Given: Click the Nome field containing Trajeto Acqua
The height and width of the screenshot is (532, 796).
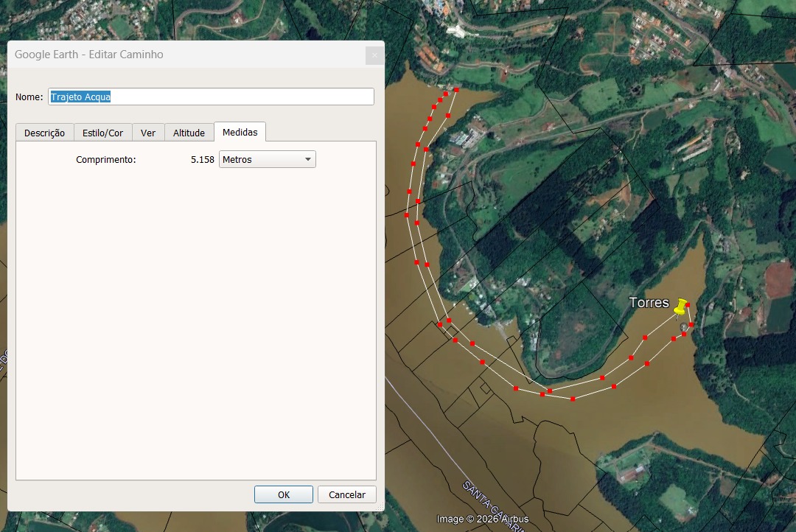Looking at the screenshot, I should (211, 97).
